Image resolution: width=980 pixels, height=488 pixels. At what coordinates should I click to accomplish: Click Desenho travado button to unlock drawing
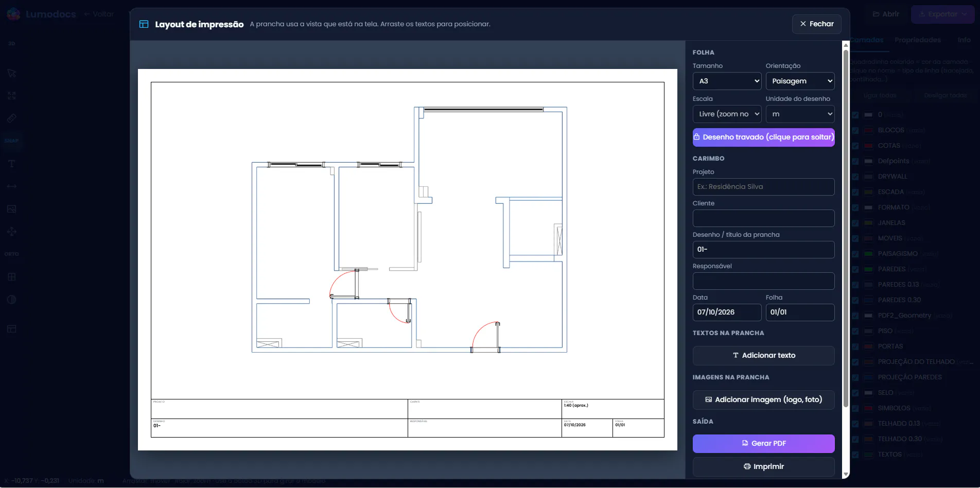[x=763, y=137]
